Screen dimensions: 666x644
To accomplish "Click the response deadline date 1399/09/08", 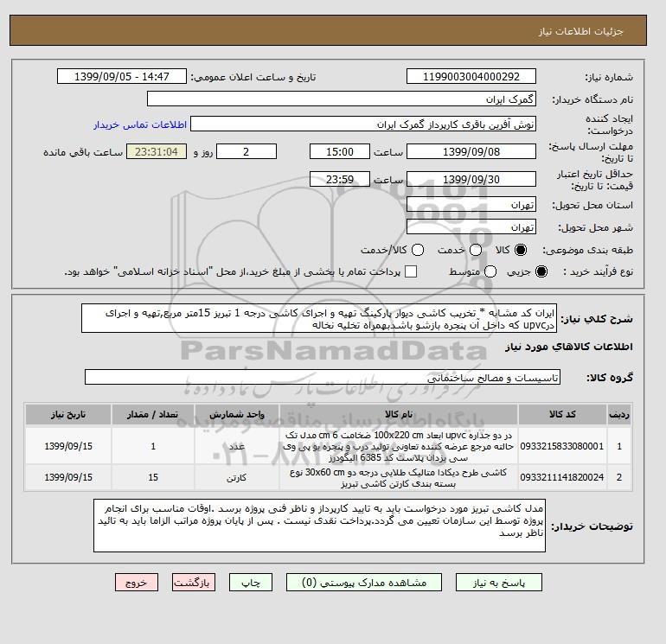I will (x=471, y=151).
